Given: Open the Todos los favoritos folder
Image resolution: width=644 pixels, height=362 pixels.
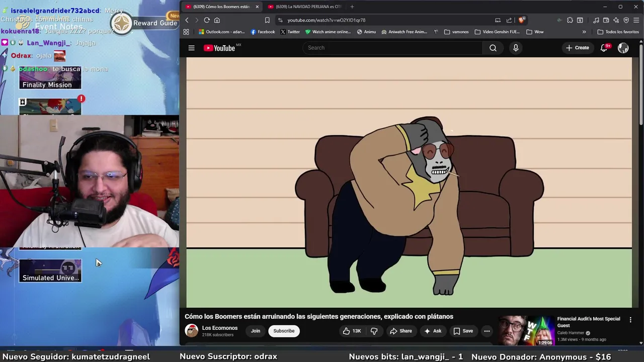Looking at the screenshot, I should (x=618, y=32).
